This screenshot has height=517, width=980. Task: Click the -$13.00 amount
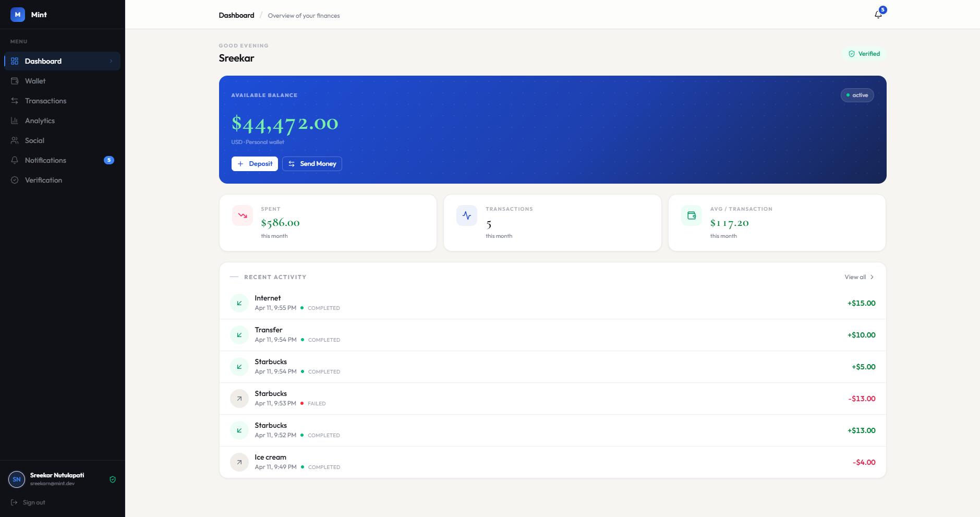(862, 399)
